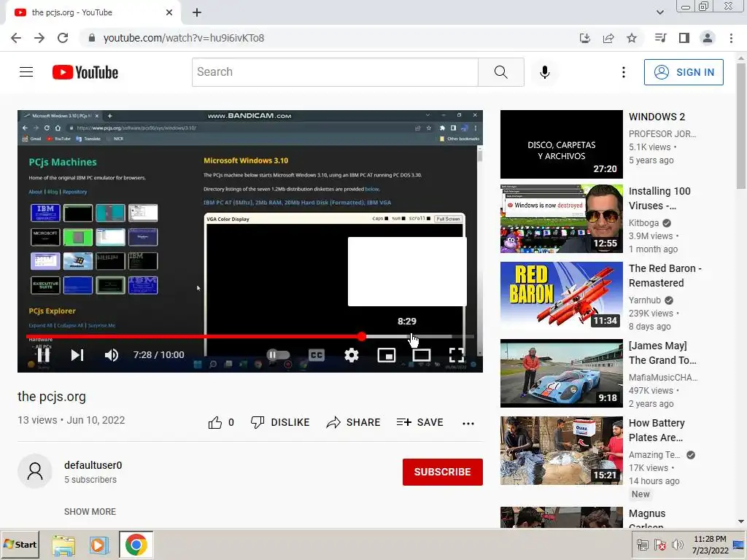Image resolution: width=747 pixels, height=560 pixels.
Task: Go forward in Chrome browser
Action: click(x=39, y=38)
